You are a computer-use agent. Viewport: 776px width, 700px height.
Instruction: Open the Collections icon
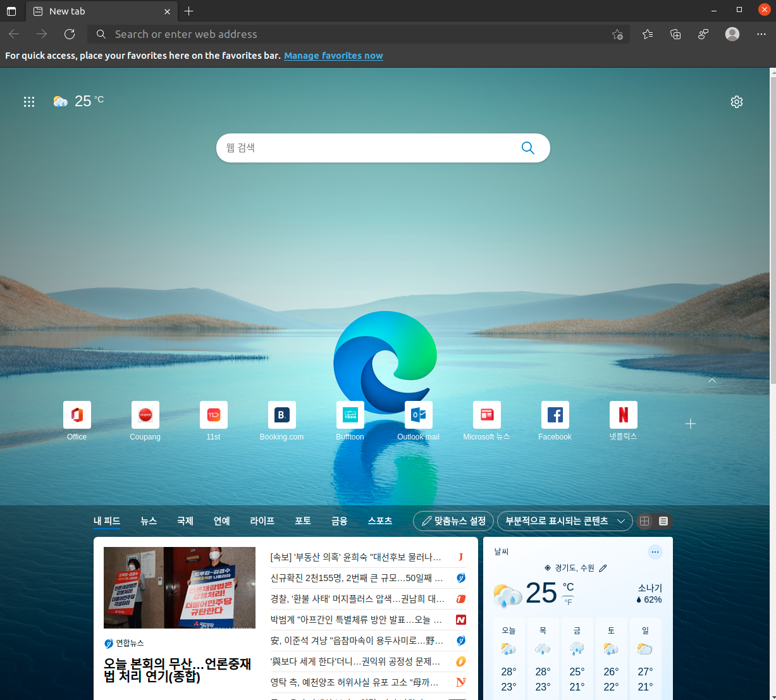click(675, 34)
